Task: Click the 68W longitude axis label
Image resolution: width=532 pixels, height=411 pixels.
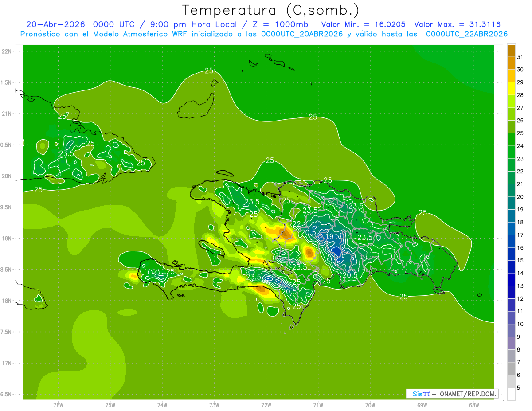Action: tap(473, 405)
